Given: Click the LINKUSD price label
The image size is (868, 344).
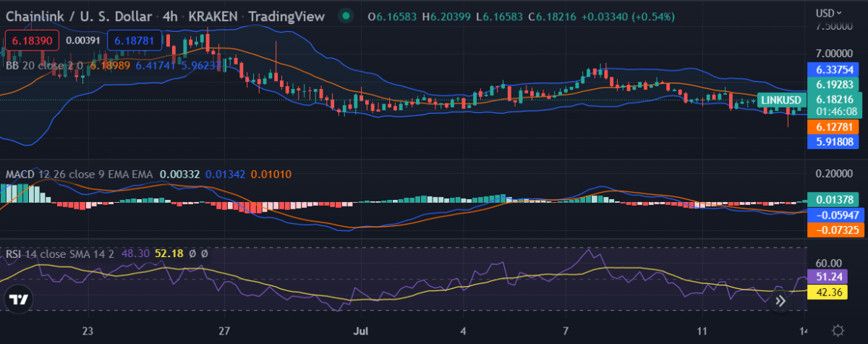Looking at the screenshot, I should (x=780, y=98).
